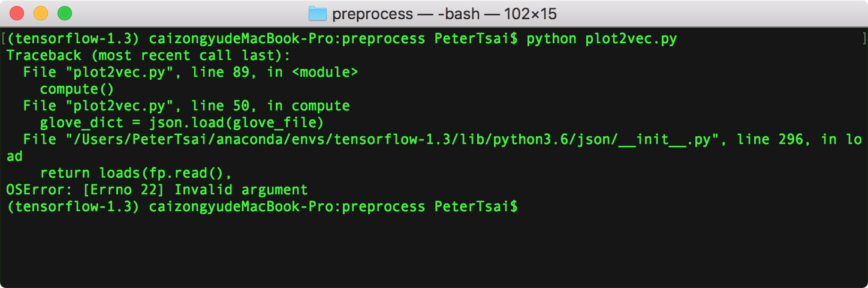This screenshot has height=288, width=868.
Task: Minimize the terminal using the yellow button
Action: (x=41, y=13)
